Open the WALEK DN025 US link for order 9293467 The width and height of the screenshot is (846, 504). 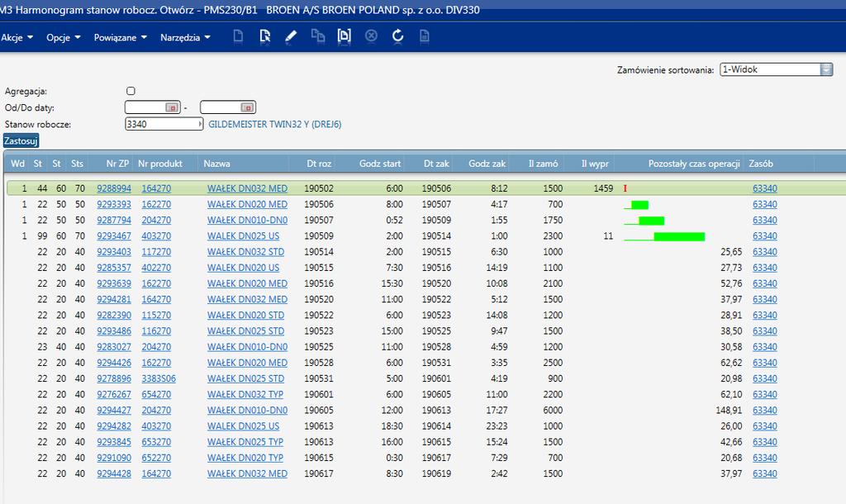tap(244, 235)
